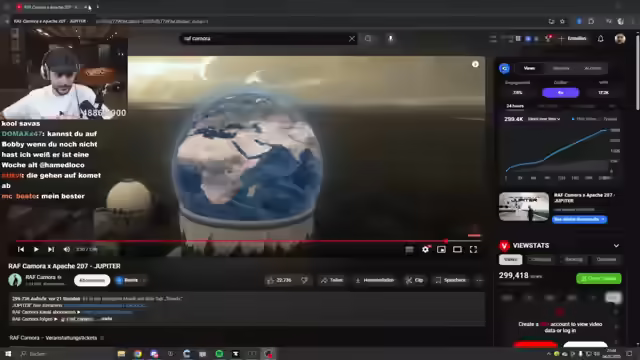640x360 pixels.
Task: Click the blue button under JUPITER title
Action: point(580,220)
